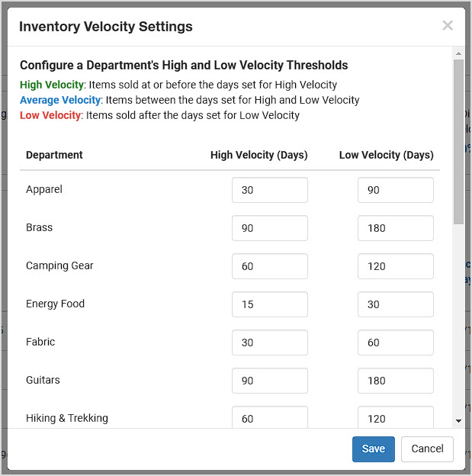Focus Camping Gear Low Velocity field
This screenshot has height=476, width=472.
pos(395,266)
